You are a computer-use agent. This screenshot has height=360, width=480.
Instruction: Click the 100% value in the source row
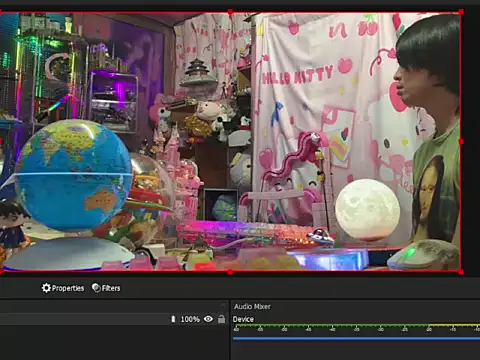(190, 319)
